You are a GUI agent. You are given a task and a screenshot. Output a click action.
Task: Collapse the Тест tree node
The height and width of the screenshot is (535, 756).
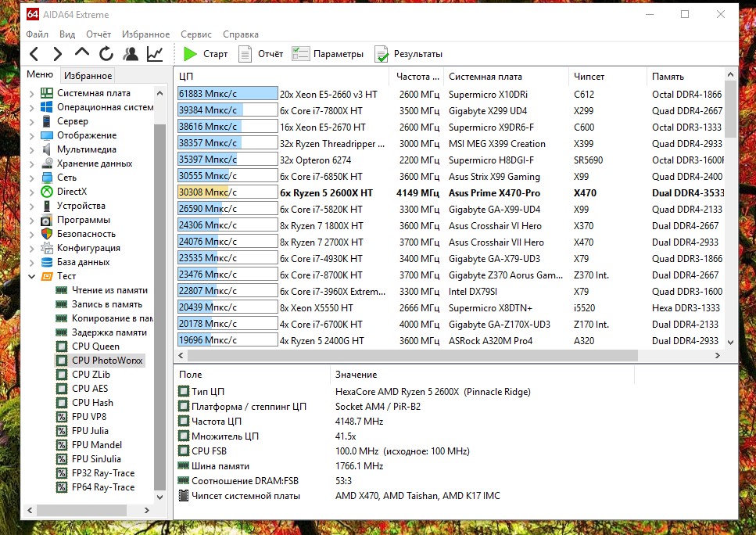(x=32, y=276)
